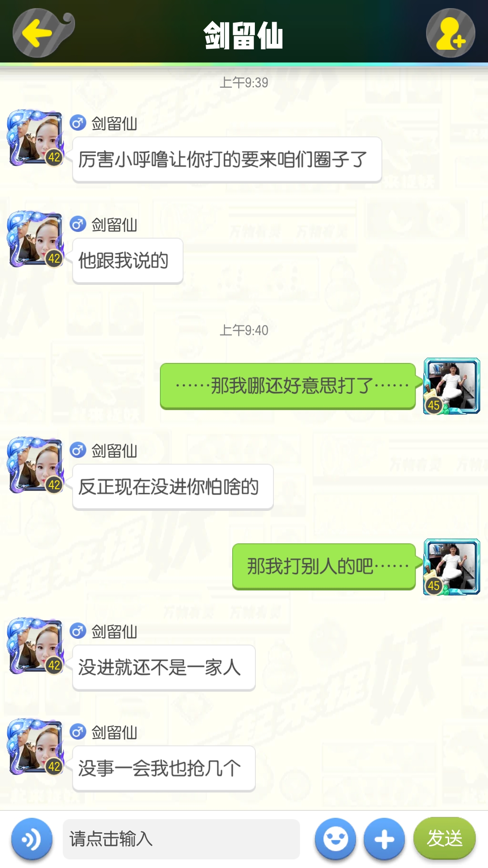488x868 pixels.
Task: Tap the 请点击输入 message field
Action: pos(181,839)
